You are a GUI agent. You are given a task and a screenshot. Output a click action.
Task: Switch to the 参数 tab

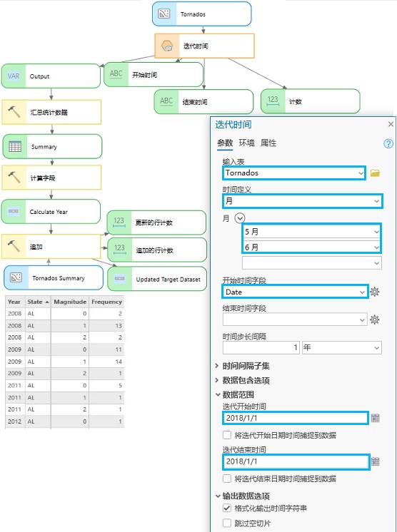tap(225, 143)
